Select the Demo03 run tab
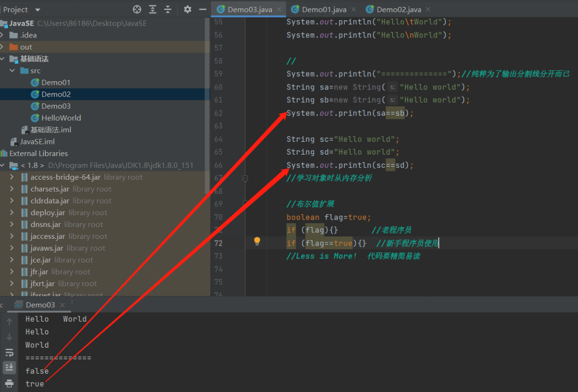 (x=40, y=305)
